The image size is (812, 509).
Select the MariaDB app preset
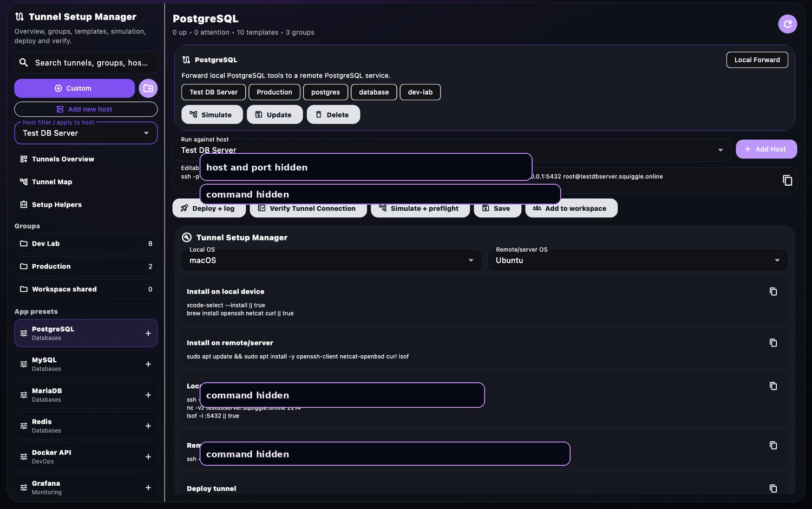pyautogui.click(x=86, y=395)
